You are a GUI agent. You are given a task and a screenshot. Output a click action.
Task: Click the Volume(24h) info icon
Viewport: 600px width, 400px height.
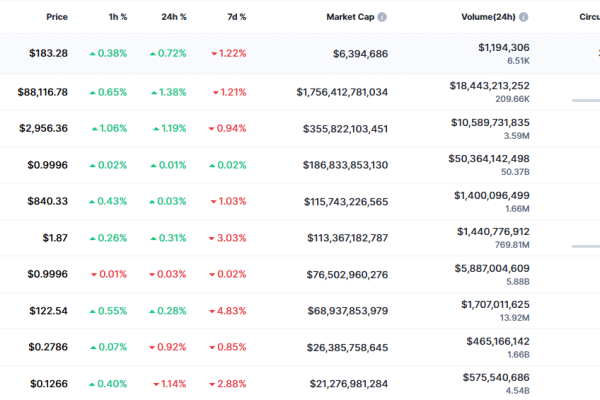[523, 17]
